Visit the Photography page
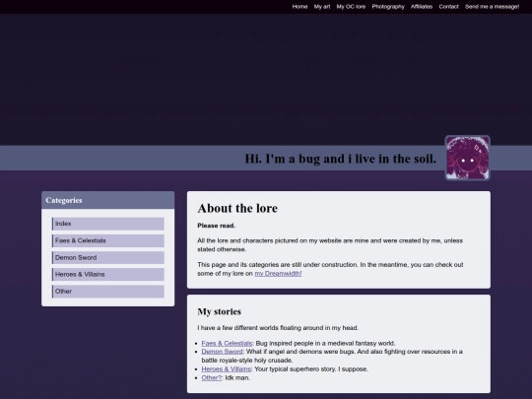The width and height of the screenshot is (532, 399). (x=388, y=7)
